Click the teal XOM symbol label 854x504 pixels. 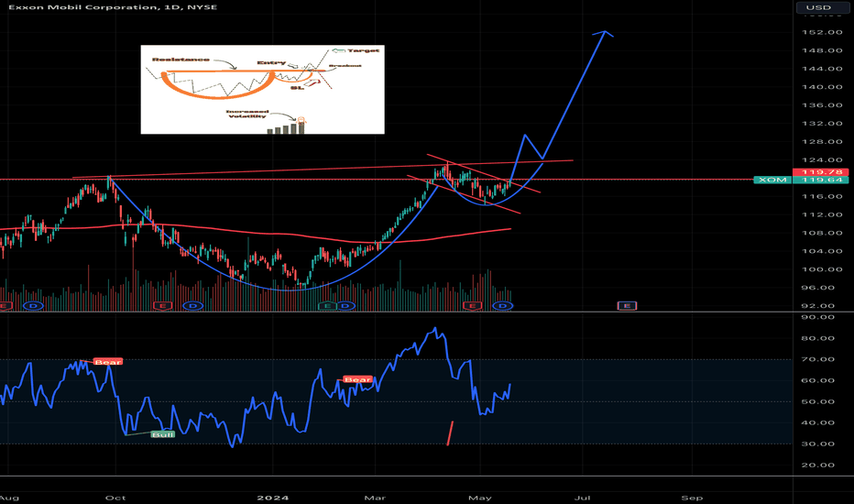[772, 180]
